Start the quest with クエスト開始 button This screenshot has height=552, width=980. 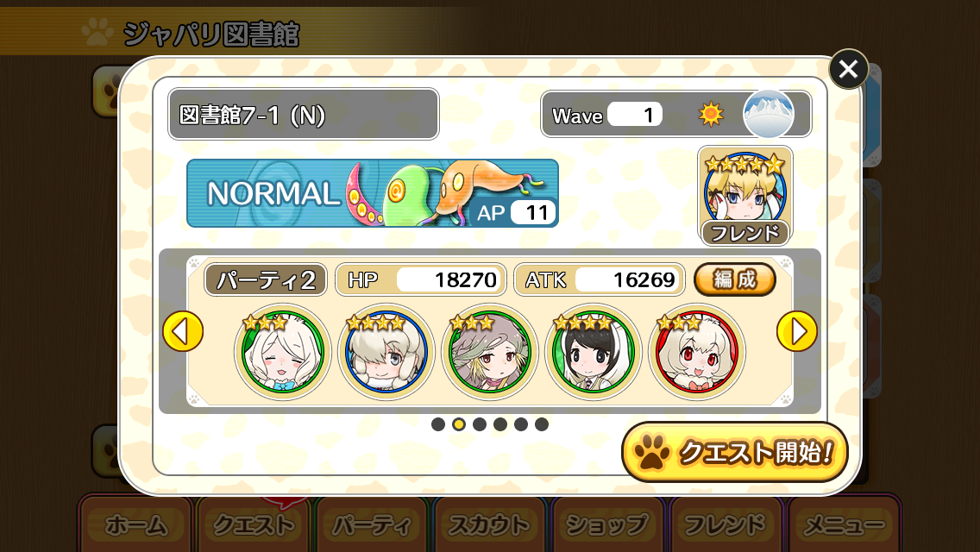pos(735,452)
